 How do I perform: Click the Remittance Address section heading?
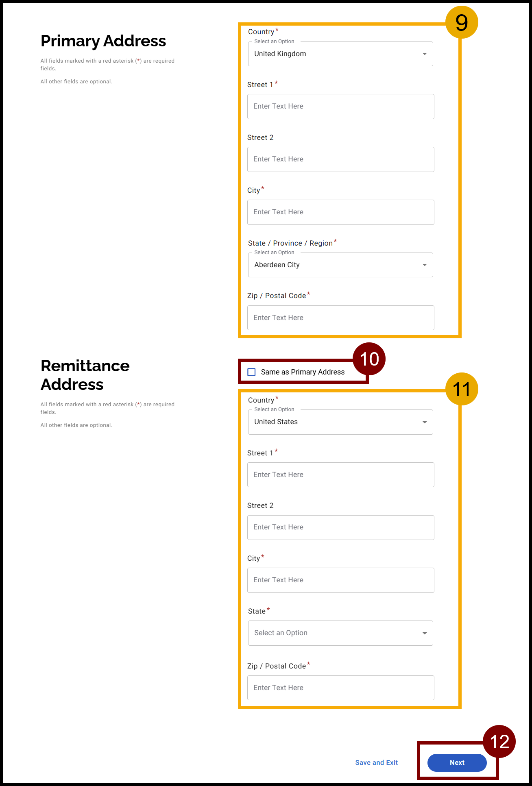click(x=85, y=375)
